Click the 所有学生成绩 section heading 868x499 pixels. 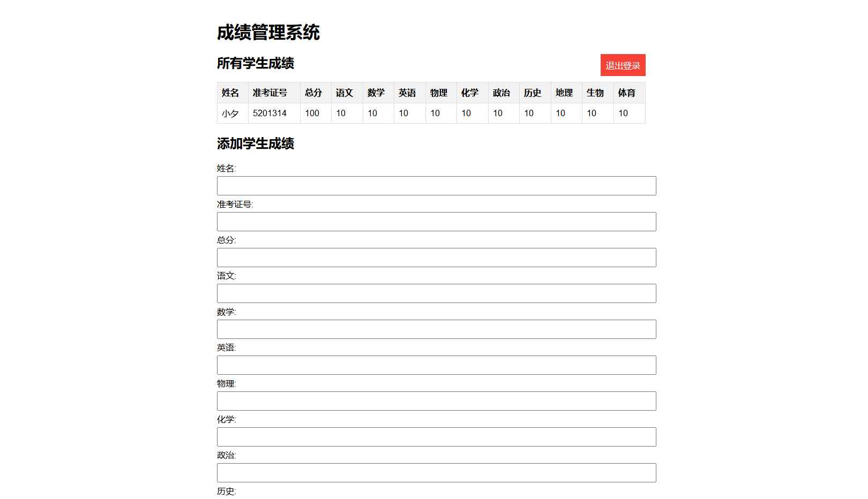[256, 63]
